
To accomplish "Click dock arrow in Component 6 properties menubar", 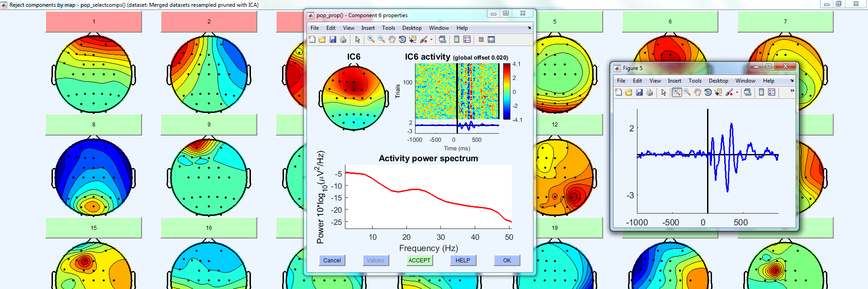I will pos(529,28).
